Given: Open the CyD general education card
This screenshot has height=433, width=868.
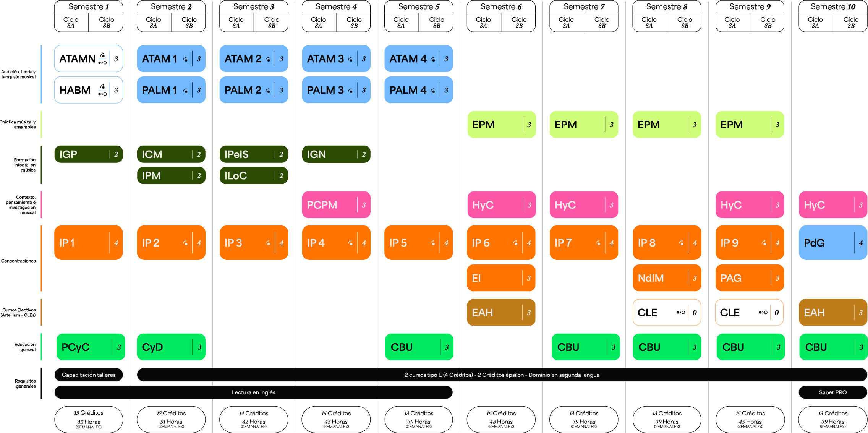Looking at the screenshot, I should coord(171,347).
